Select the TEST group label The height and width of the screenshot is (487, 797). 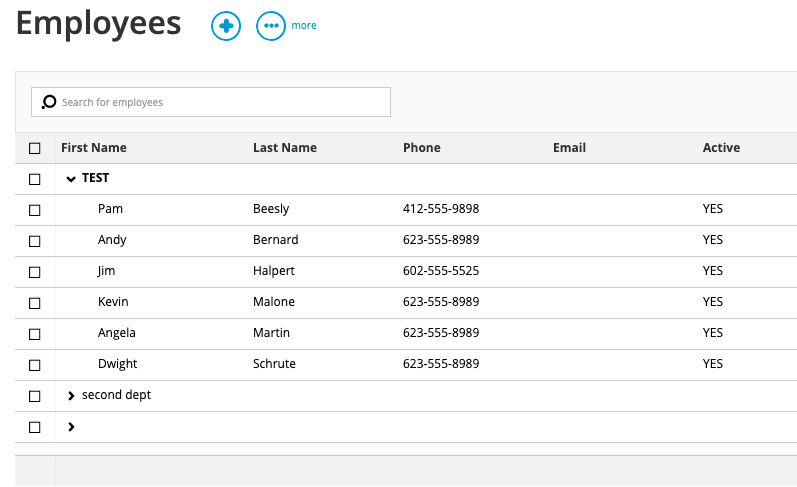pos(96,177)
